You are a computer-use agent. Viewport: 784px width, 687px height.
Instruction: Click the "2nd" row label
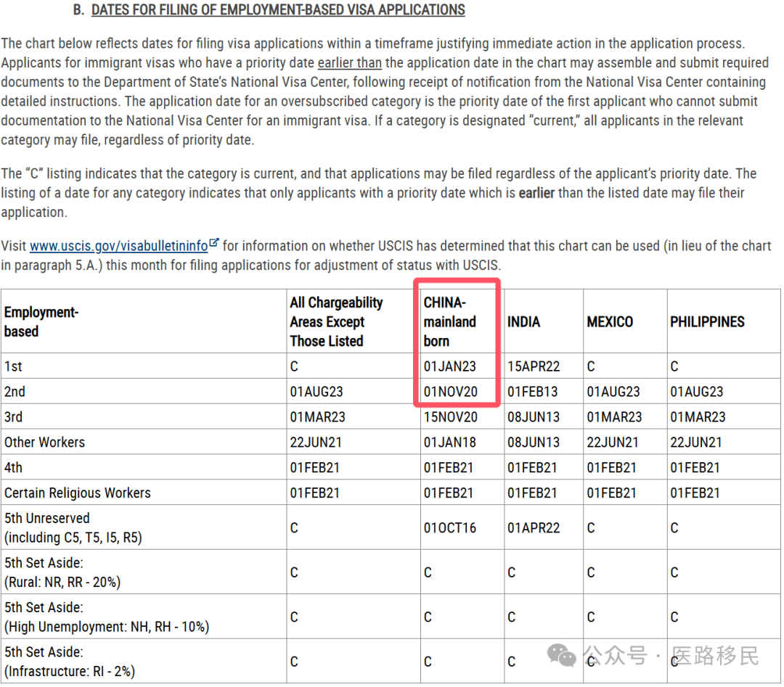click(15, 392)
